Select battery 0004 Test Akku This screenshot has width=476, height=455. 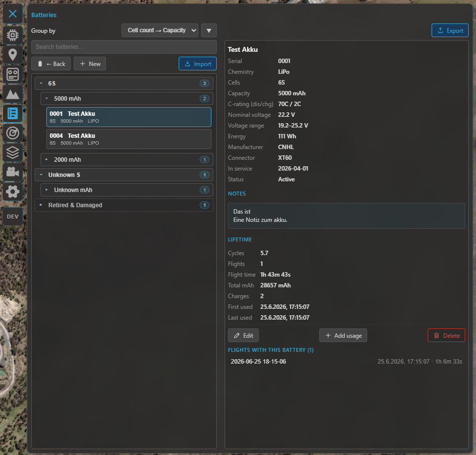click(129, 139)
